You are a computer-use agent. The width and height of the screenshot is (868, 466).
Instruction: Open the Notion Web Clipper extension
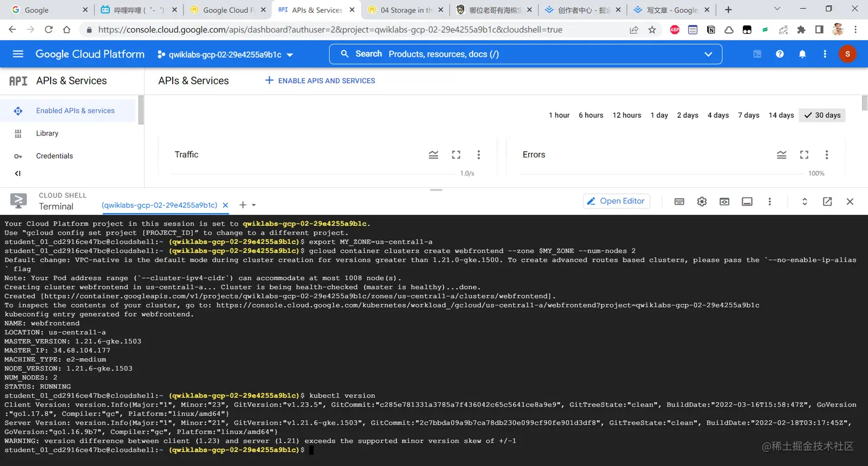711,30
